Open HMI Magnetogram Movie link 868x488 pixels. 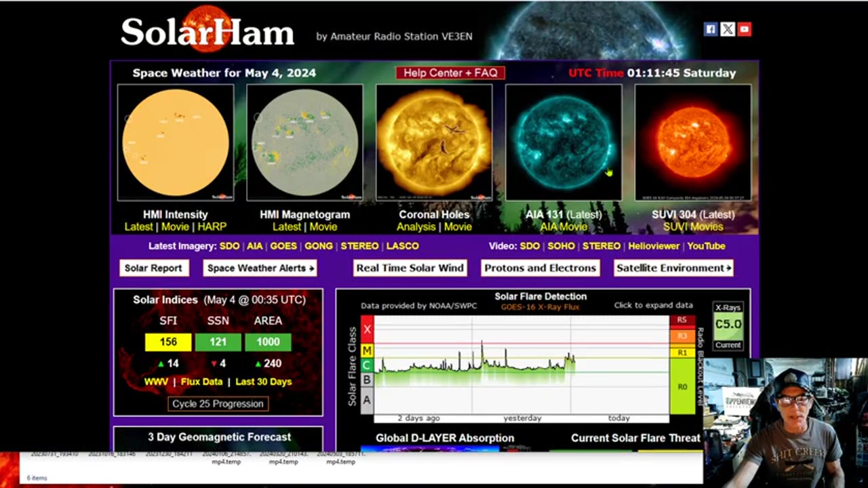(323, 227)
